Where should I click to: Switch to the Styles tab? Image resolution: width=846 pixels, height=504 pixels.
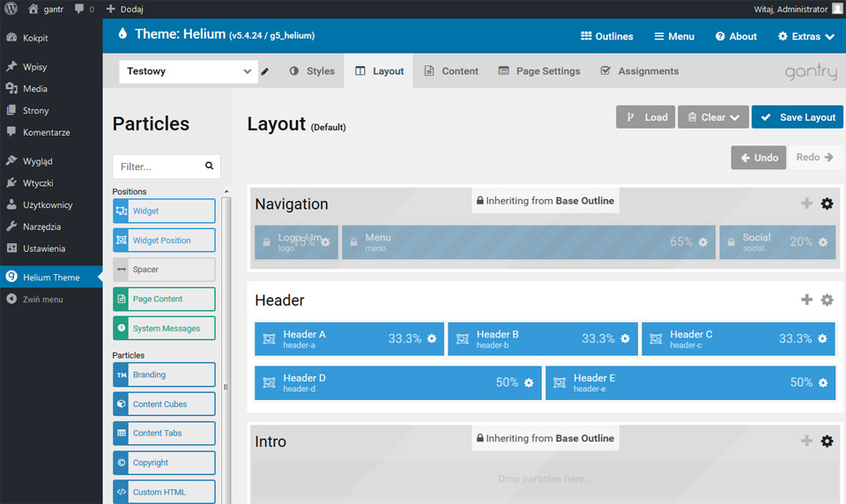312,71
